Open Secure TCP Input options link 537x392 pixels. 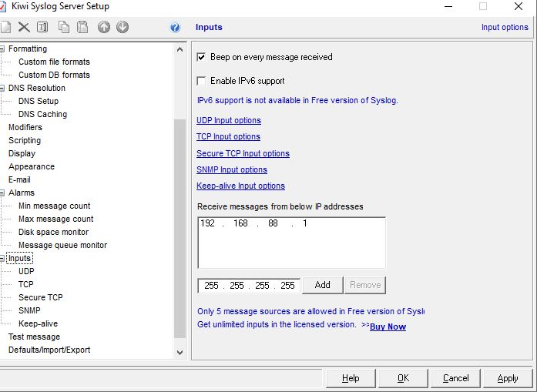point(243,153)
